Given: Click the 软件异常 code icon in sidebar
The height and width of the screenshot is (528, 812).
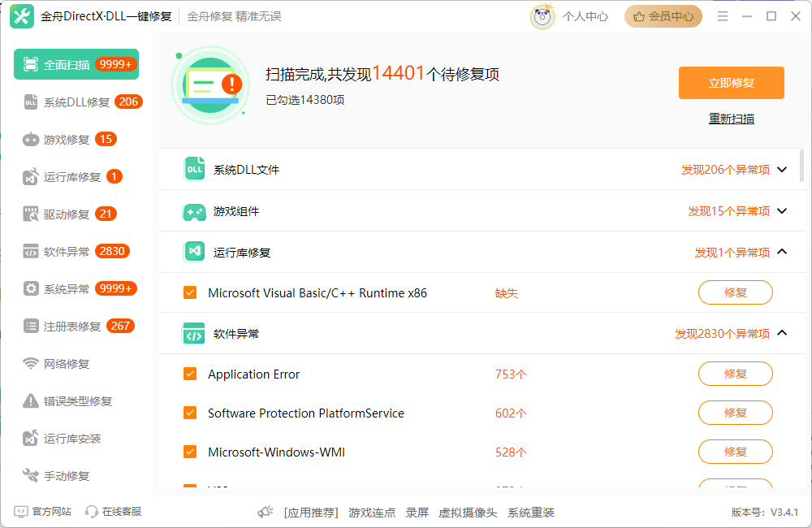Looking at the screenshot, I should click(x=31, y=251).
